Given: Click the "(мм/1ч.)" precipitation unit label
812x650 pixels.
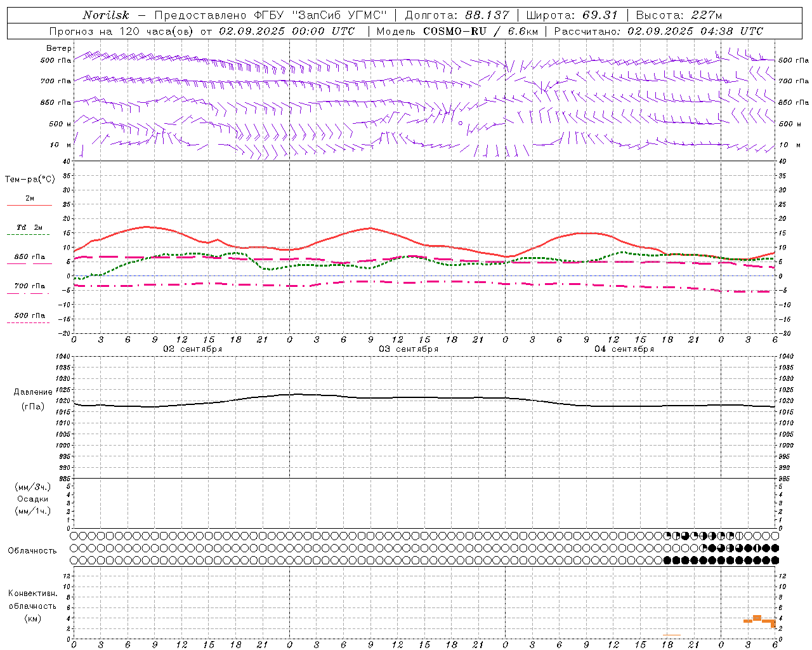Looking at the screenshot, I should tap(33, 511).
